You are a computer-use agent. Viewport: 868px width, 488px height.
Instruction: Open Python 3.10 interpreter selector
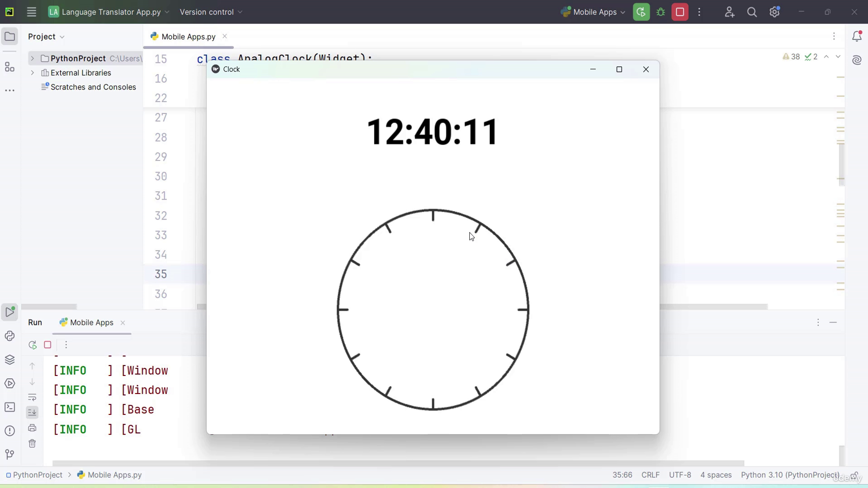tap(790, 475)
